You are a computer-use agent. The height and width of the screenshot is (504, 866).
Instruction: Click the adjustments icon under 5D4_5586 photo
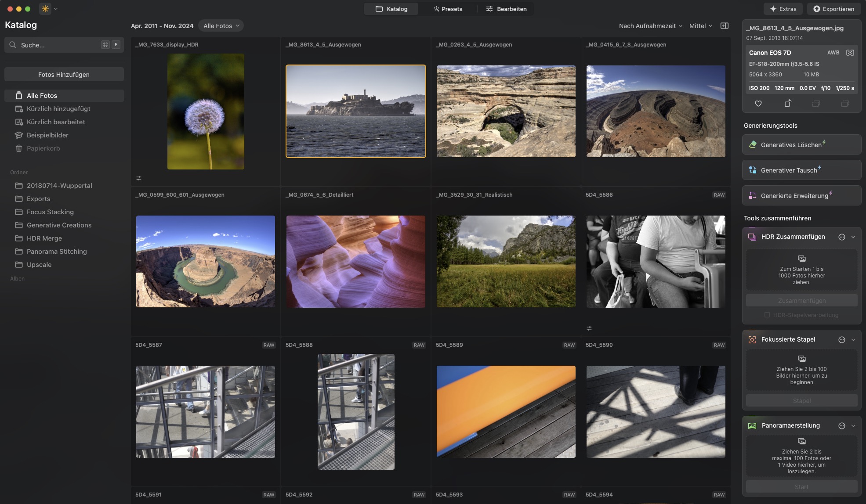(589, 328)
